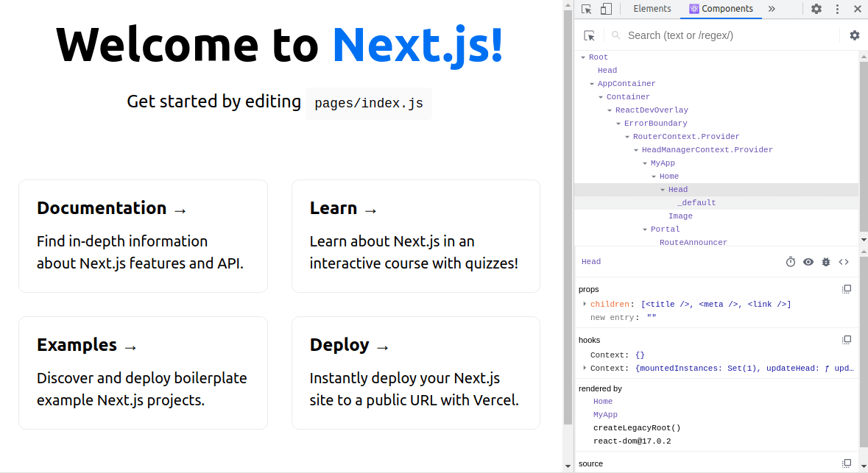The height and width of the screenshot is (473, 868).
Task: Copy props to clipboard in the props section
Action: pyautogui.click(x=847, y=288)
